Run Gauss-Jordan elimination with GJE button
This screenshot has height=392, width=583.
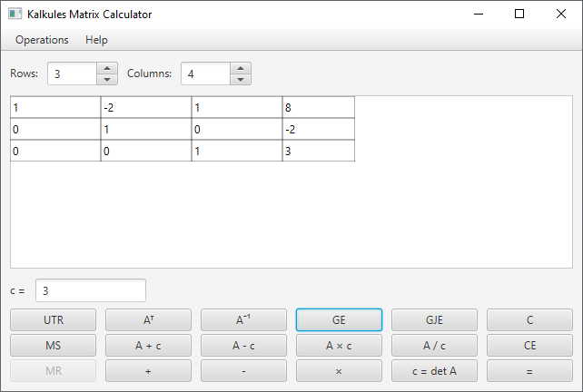coord(434,320)
